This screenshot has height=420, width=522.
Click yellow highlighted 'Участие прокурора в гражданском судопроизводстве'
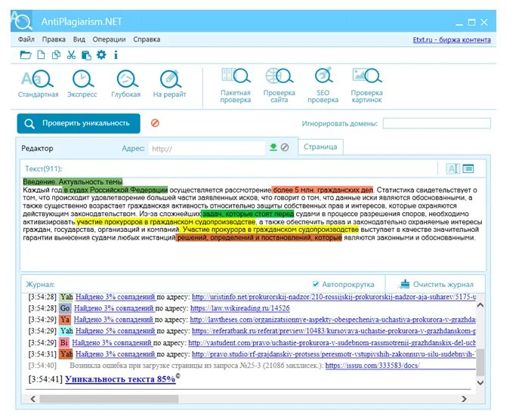tap(270, 230)
